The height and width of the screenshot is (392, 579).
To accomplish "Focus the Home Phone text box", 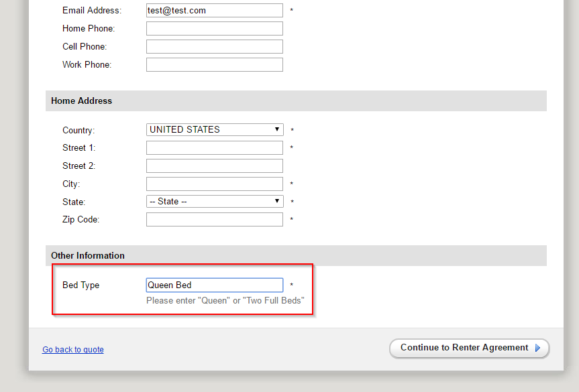I will pos(214,29).
